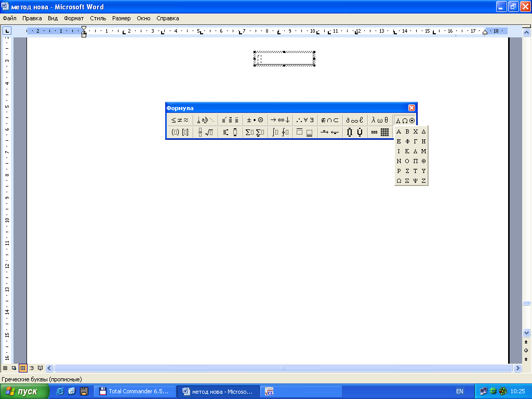Image resolution: width=532 pixels, height=399 pixels.
Task: Insert capital Mu from Greek palette
Action: click(x=423, y=151)
